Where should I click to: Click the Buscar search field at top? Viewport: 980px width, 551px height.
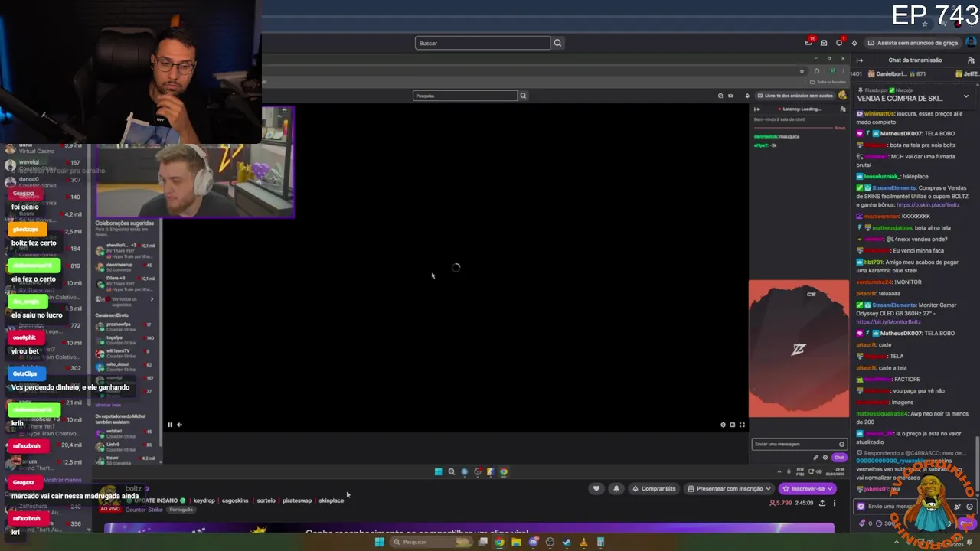[x=482, y=43]
